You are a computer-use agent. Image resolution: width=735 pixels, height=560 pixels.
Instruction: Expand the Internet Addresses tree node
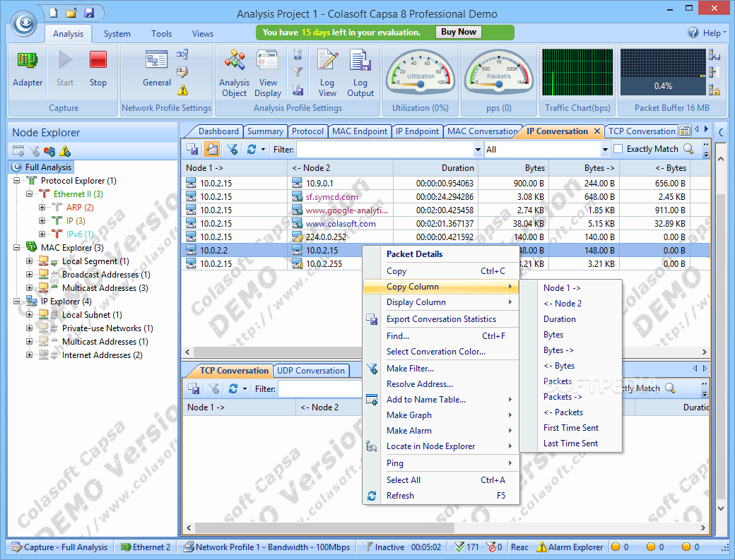pyautogui.click(x=29, y=355)
